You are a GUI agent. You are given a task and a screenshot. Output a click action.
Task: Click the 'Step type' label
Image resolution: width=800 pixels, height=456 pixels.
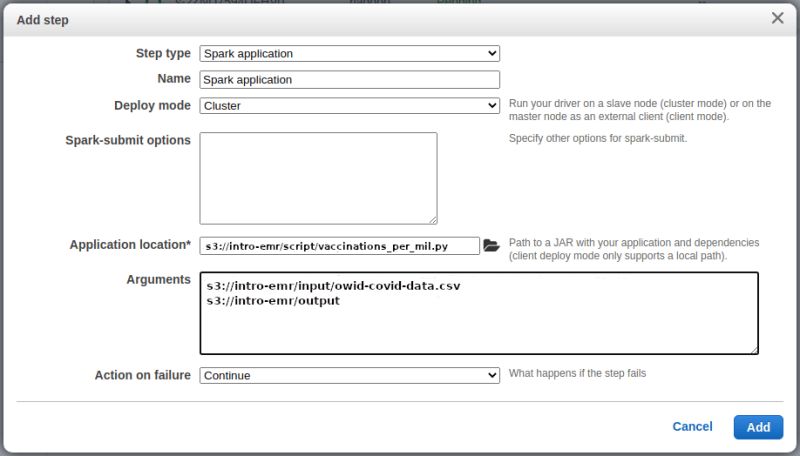[163, 53]
